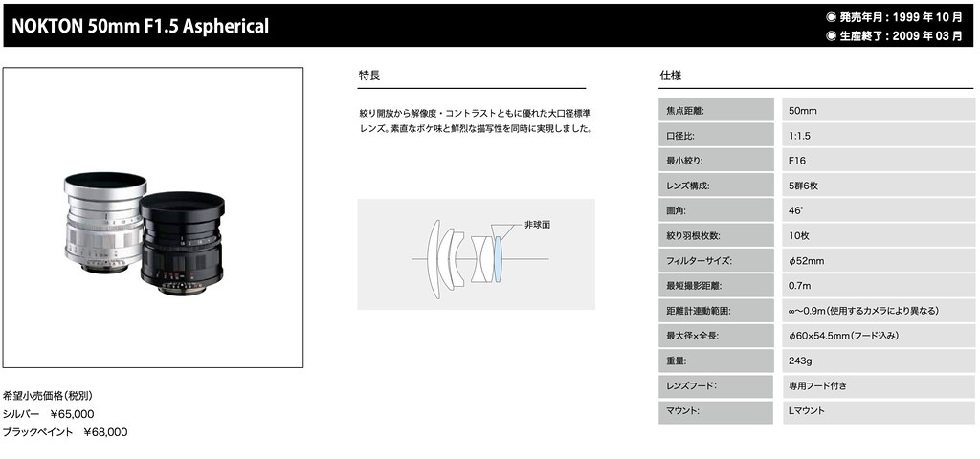The width and height of the screenshot is (980, 459).
Task: Click the シルバー ¥65,000 price line
Action: pos(49,413)
